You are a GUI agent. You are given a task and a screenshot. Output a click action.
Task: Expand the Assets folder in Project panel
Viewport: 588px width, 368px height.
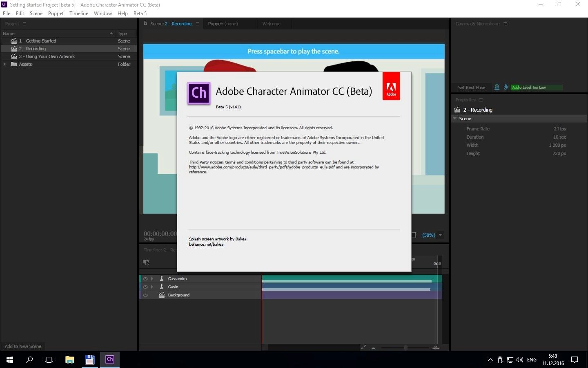pos(4,64)
